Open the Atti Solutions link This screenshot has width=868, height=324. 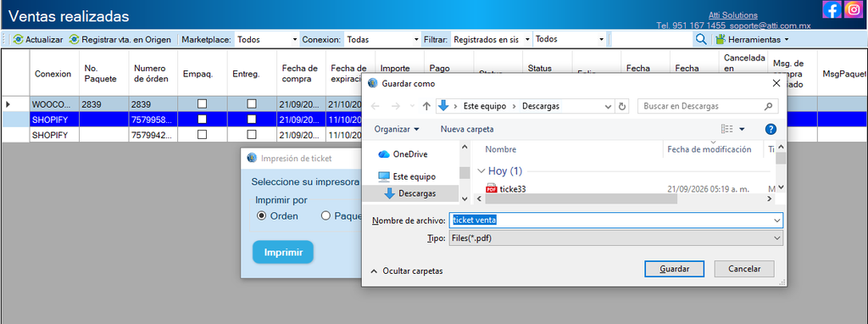tap(733, 15)
